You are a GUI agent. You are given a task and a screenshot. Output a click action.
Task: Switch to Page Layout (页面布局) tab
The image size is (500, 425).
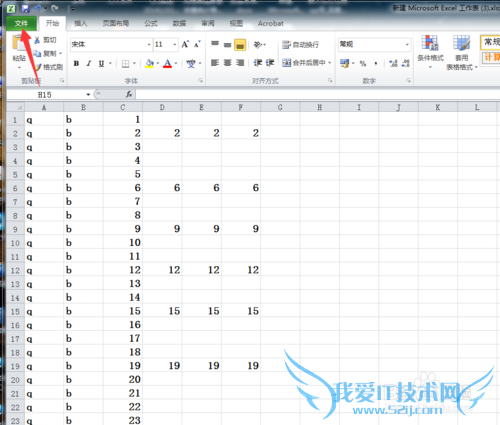[116, 23]
